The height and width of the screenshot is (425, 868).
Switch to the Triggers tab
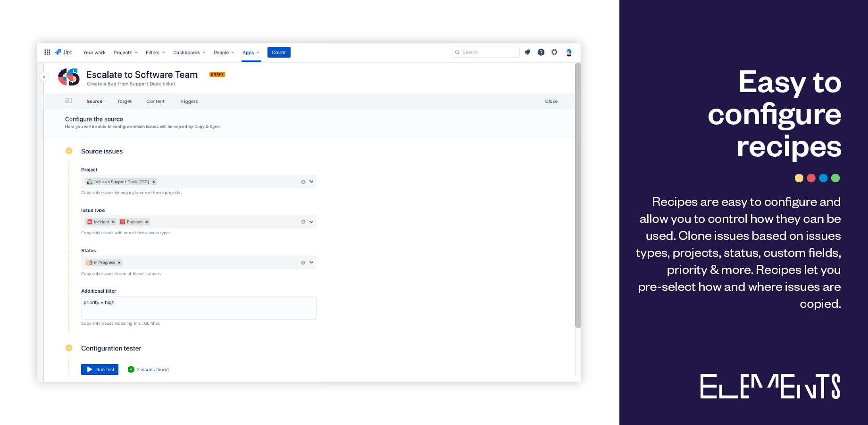coord(189,102)
